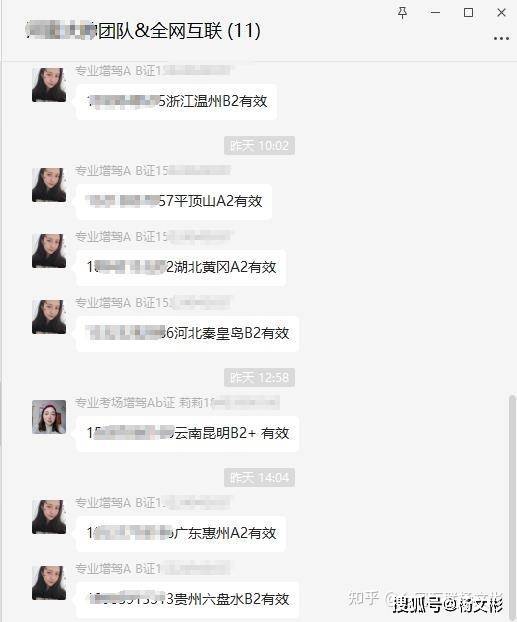The height and width of the screenshot is (622, 517).
Task: Select the 浙江温州B2有效 message bubble
Action: [x=176, y=102]
